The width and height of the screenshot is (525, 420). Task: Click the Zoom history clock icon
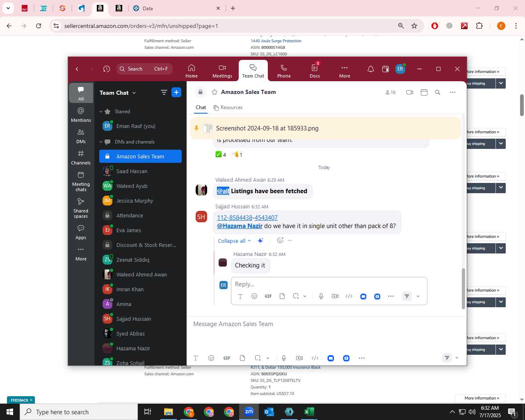click(x=107, y=69)
